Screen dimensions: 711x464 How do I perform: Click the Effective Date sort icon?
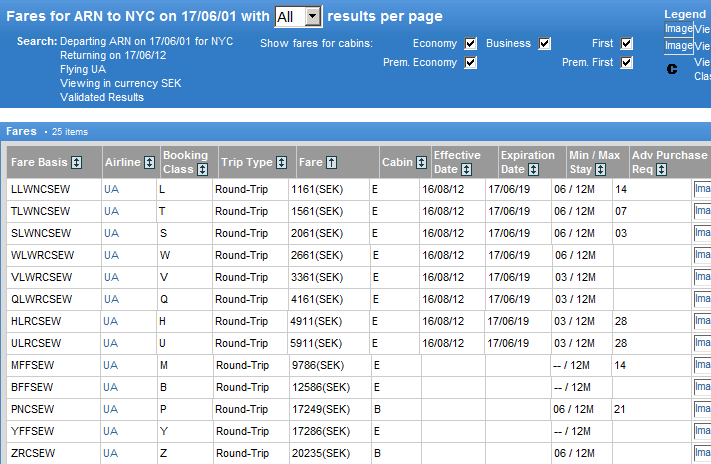point(467,169)
